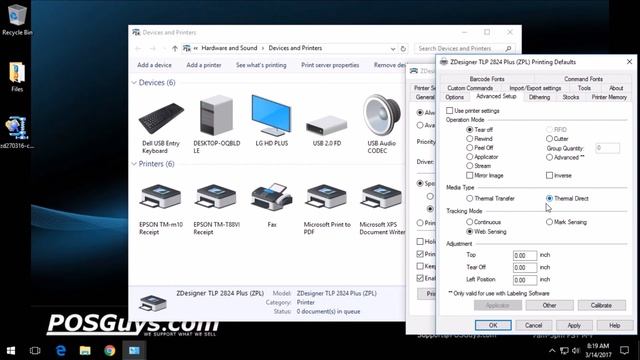The height and width of the screenshot is (360, 640).
Task: Click the search magnifier in Devices and Printers
Action: click(x=508, y=49)
